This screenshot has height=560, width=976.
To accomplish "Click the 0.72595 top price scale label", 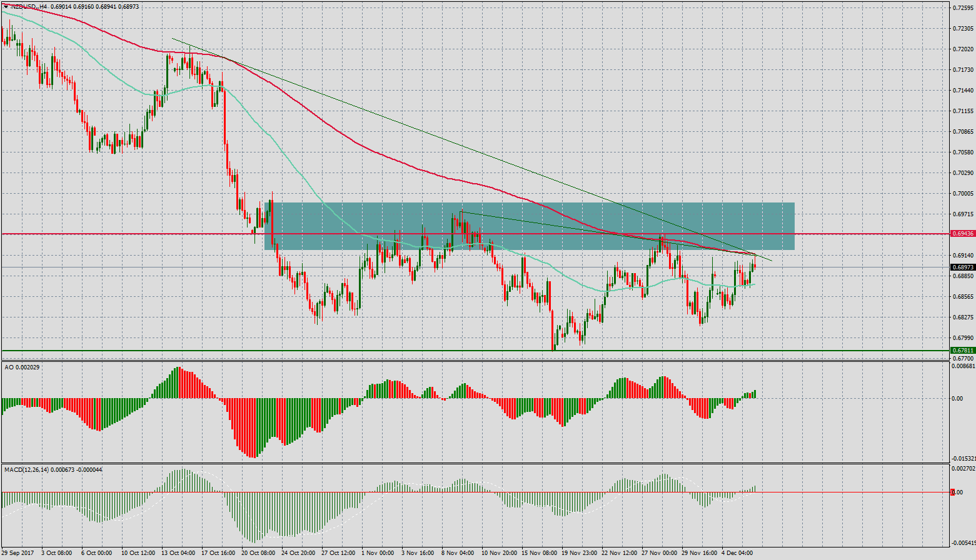I will click(x=962, y=8).
